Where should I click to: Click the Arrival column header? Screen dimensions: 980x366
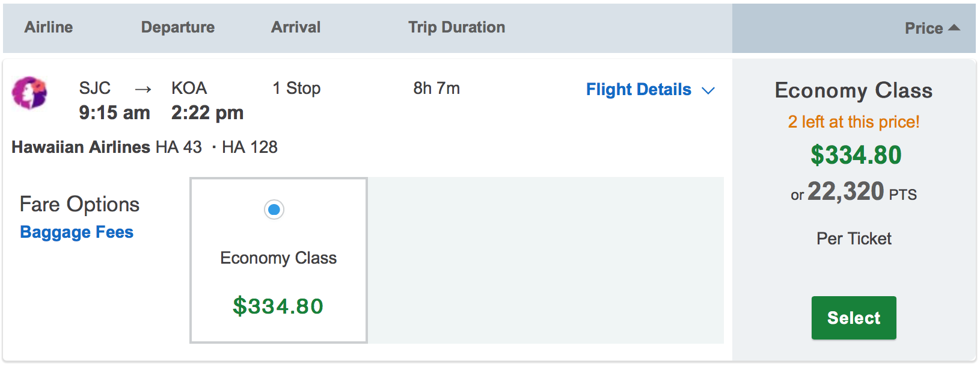tap(296, 27)
